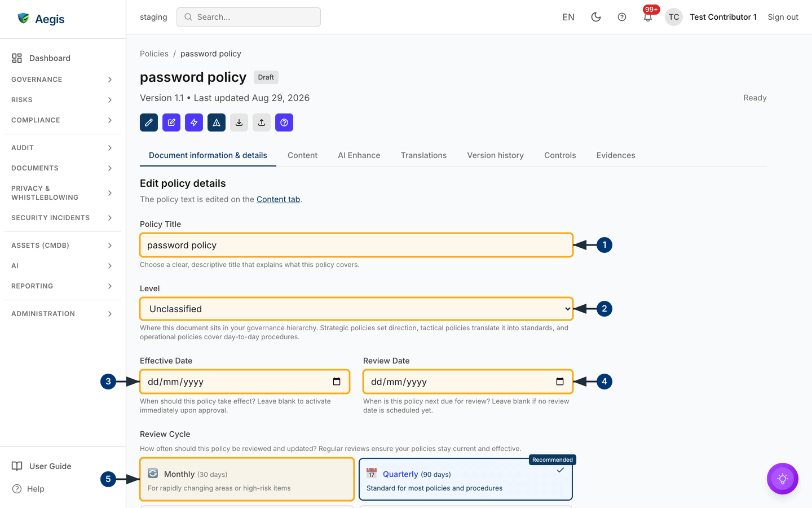Viewport: 812px width, 508px height.
Task: Click the Search box in header
Action: [x=249, y=17]
